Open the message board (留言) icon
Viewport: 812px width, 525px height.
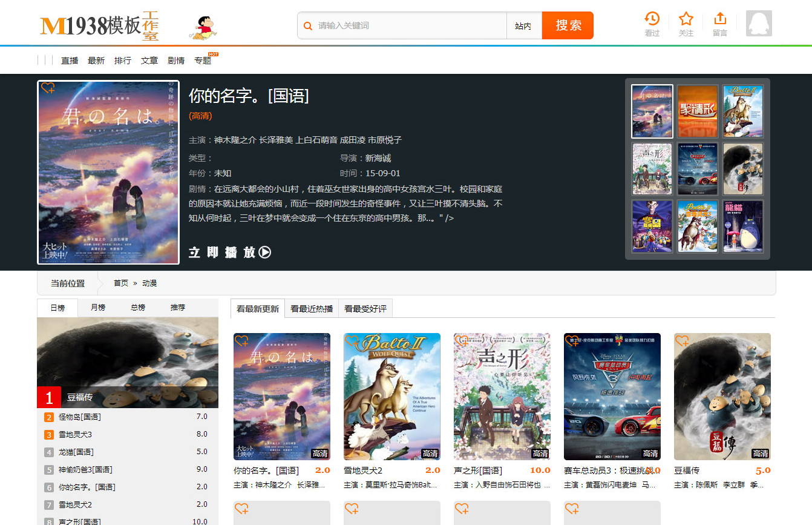coord(719,24)
